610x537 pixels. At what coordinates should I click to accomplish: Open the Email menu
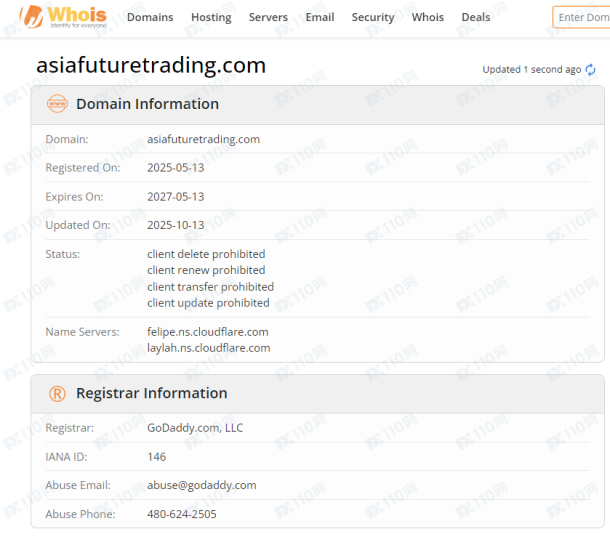pyautogui.click(x=320, y=18)
